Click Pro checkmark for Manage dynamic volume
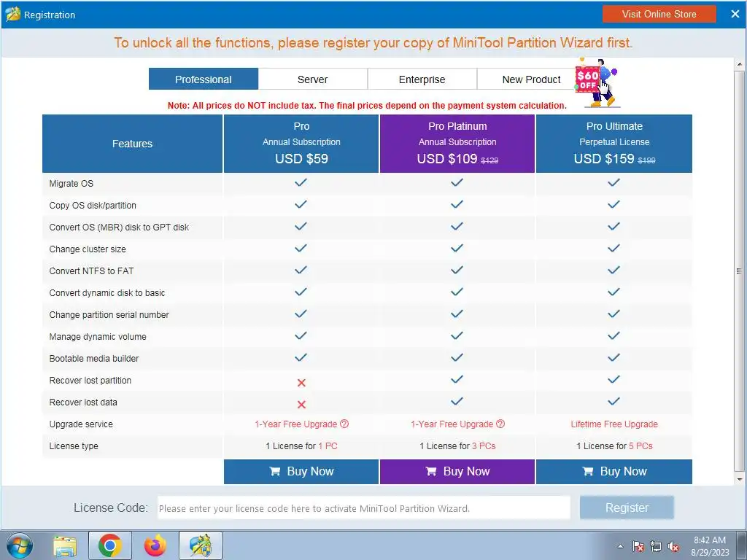Image resolution: width=747 pixels, height=560 pixels. click(x=301, y=335)
